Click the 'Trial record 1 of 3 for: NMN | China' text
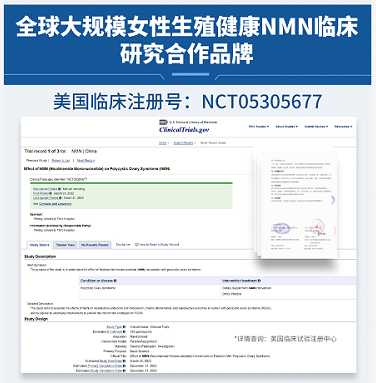 (60, 151)
